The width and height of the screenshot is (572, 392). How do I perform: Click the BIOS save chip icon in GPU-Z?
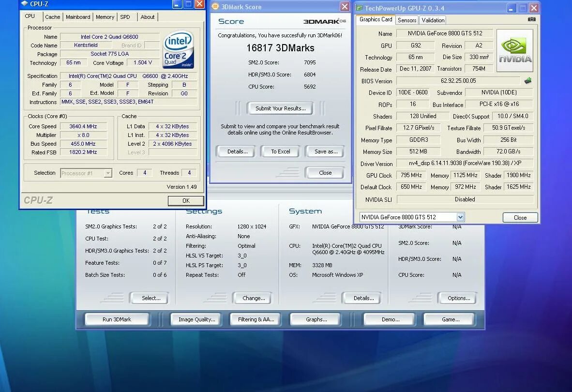click(x=528, y=81)
